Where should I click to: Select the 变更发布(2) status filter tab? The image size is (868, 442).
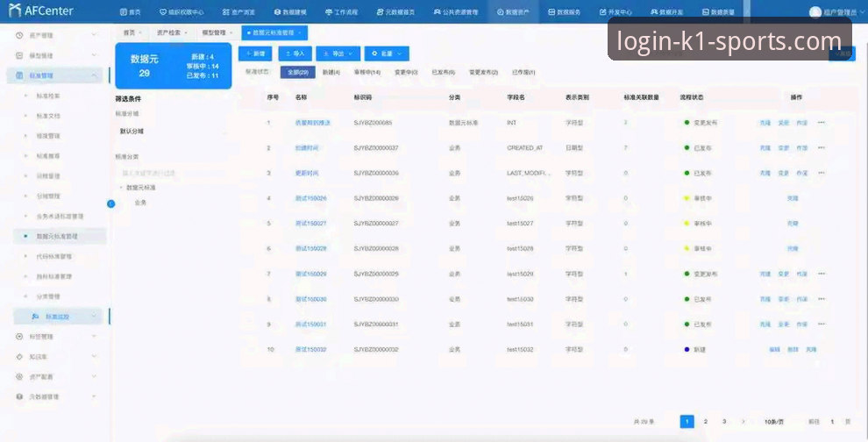click(483, 72)
